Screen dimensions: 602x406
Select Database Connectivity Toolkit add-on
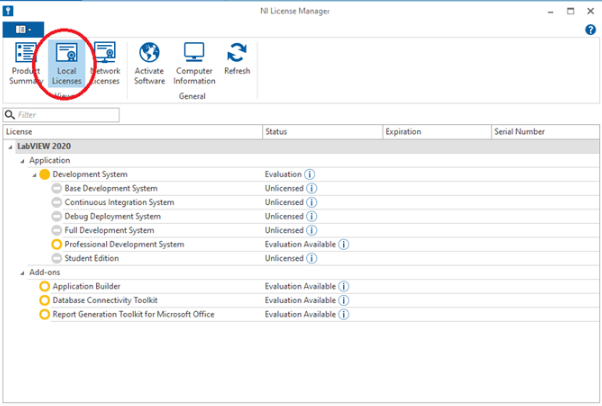[105, 300]
